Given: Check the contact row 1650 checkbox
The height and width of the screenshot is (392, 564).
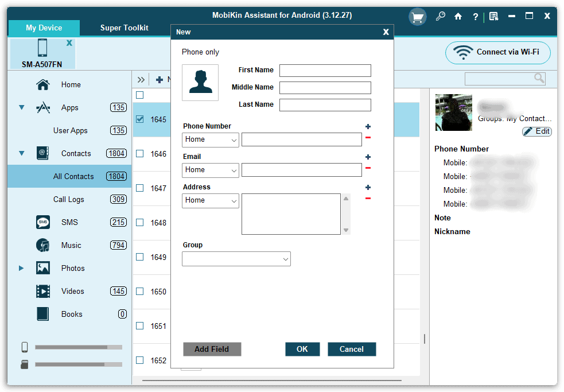Looking at the screenshot, I should pos(140,291).
